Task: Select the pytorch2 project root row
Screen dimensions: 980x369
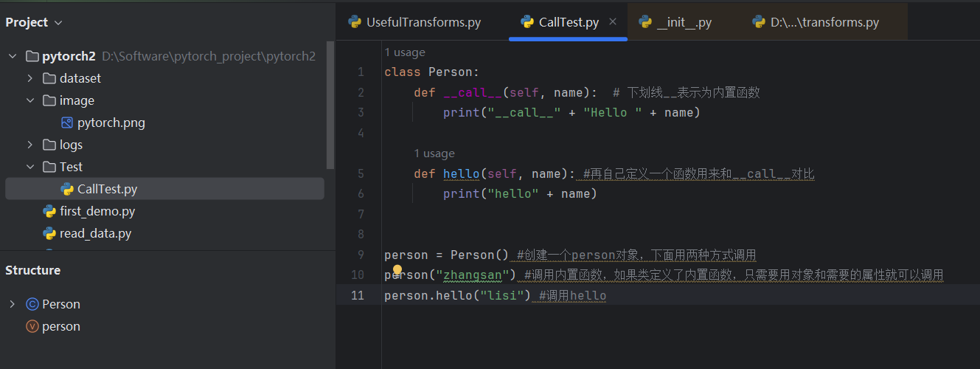Action: (164, 56)
